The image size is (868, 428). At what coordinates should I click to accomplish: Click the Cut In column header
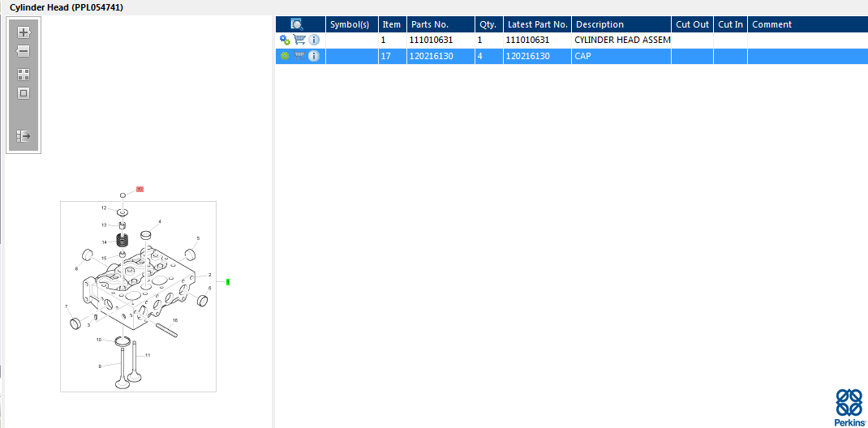point(730,24)
